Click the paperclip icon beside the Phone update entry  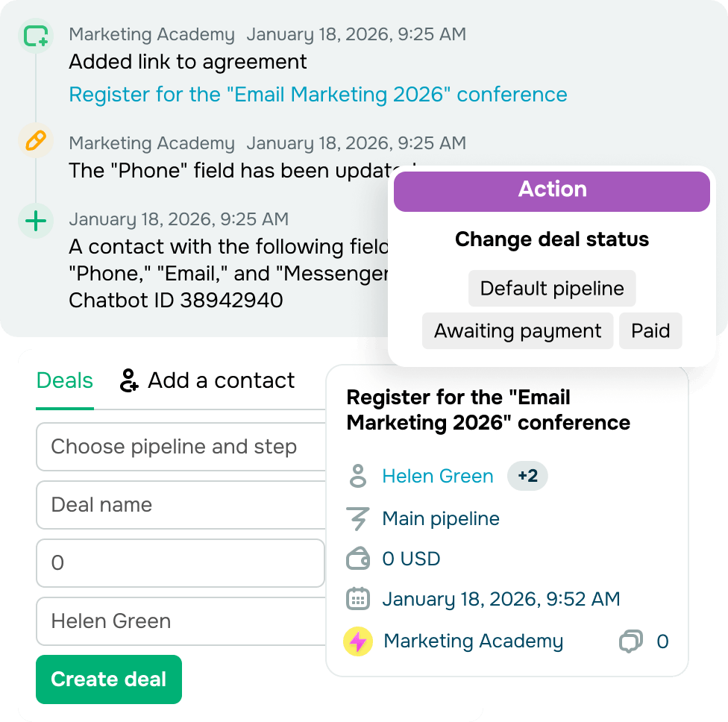coord(35,142)
